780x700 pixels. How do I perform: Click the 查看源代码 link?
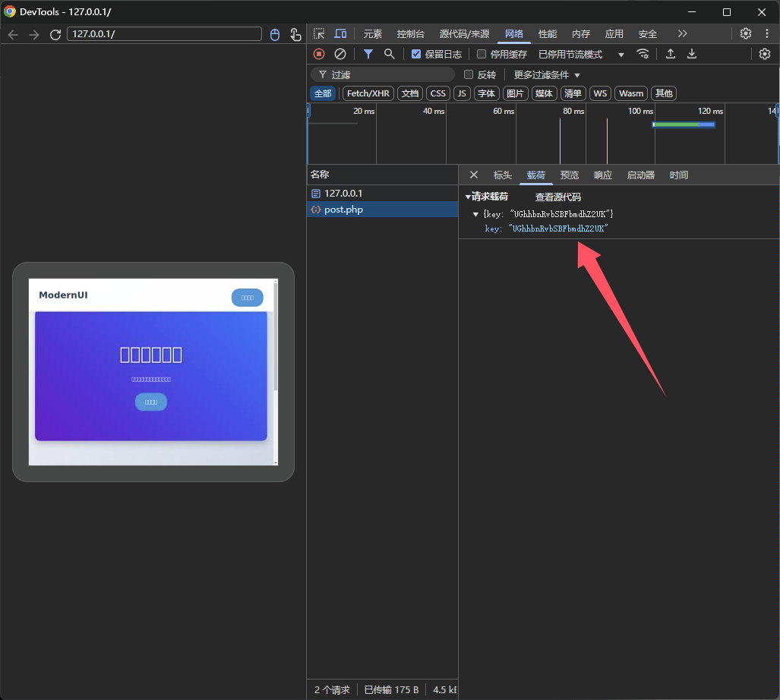[558, 197]
